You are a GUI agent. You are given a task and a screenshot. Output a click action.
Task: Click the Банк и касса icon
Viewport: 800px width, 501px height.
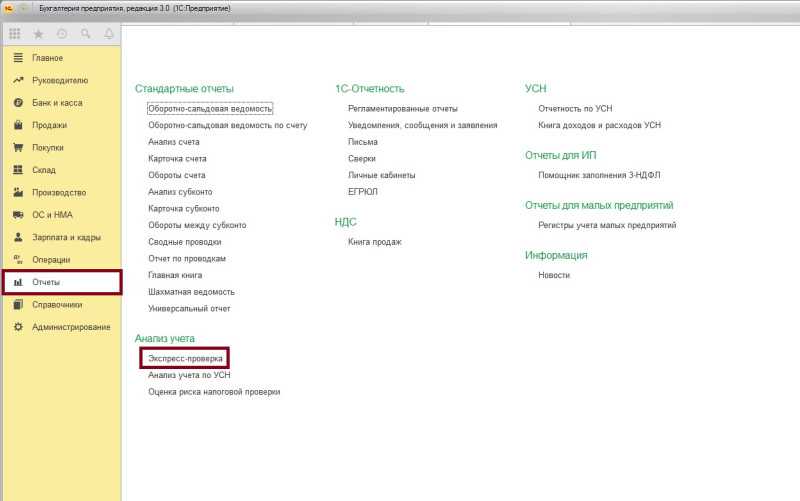tap(18, 103)
